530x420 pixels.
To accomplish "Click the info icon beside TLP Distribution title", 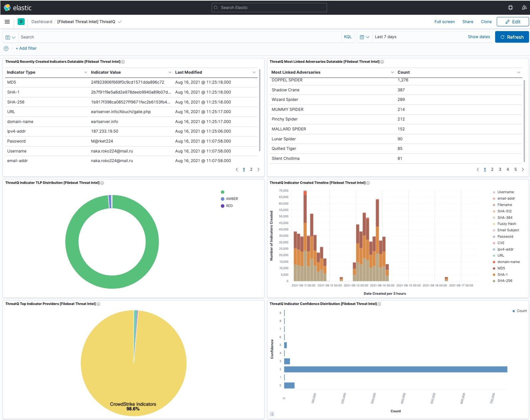I will pyautogui.click(x=102, y=183).
